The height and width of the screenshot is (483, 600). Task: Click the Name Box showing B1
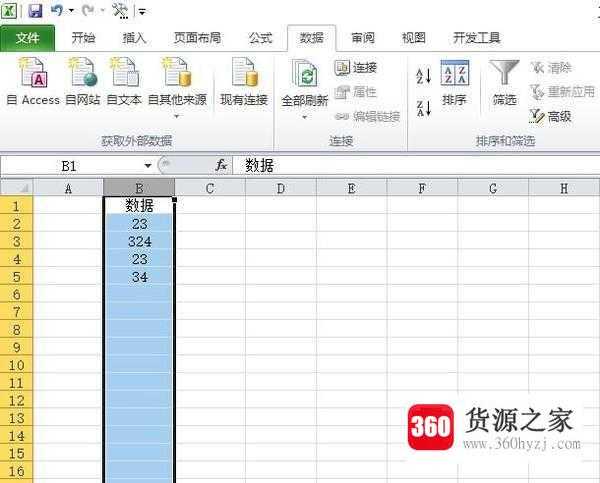coord(69,166)
